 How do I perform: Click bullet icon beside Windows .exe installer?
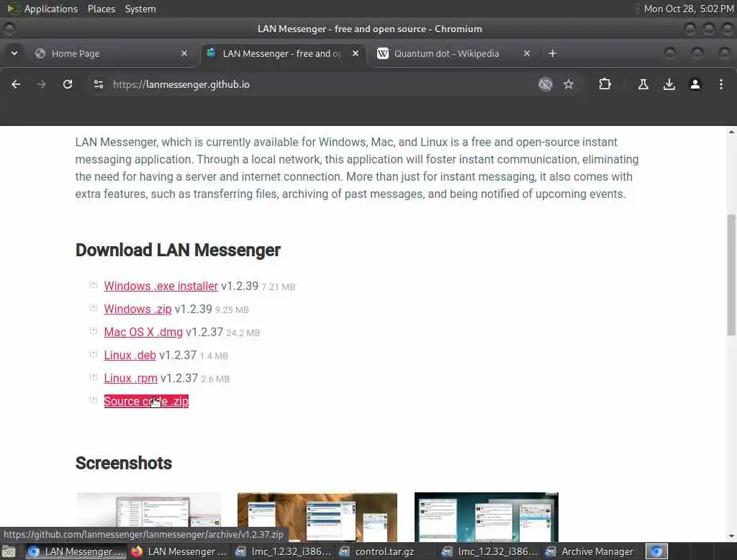(94, 284)
